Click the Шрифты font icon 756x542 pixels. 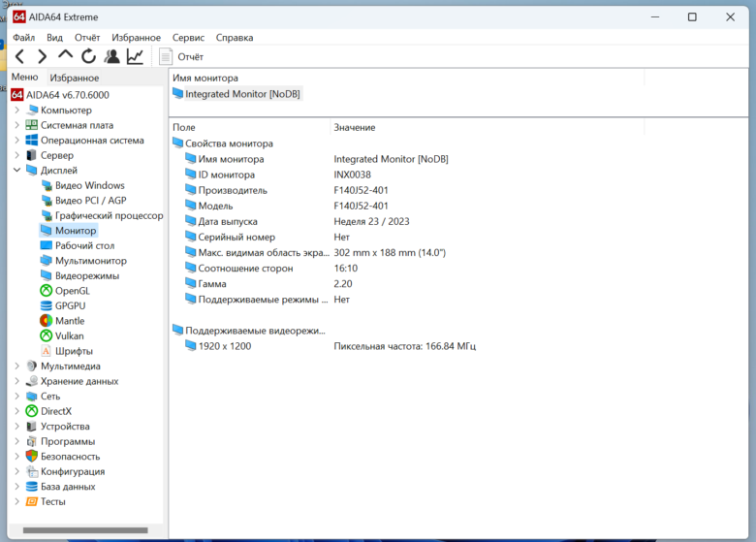point(47,351)
